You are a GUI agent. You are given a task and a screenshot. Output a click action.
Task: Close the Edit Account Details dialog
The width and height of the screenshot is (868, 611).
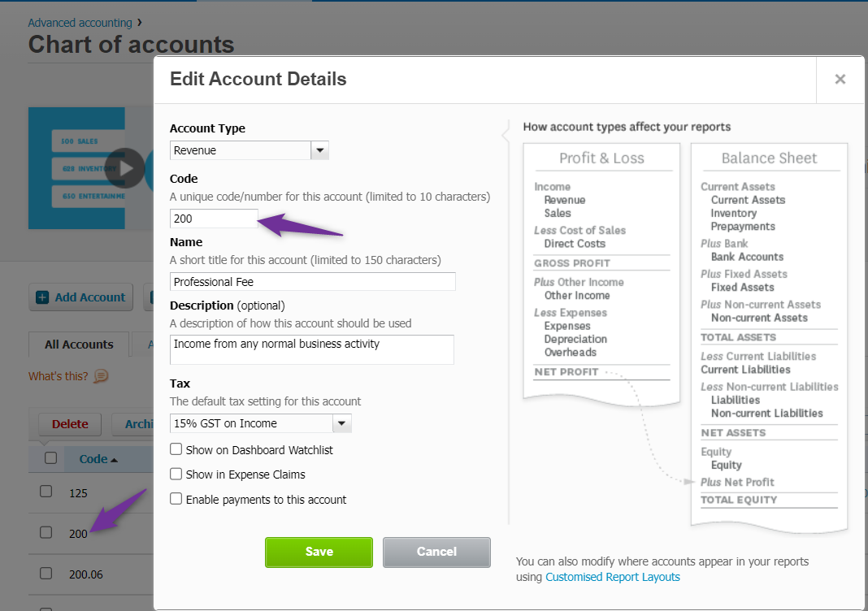(840, 79)
